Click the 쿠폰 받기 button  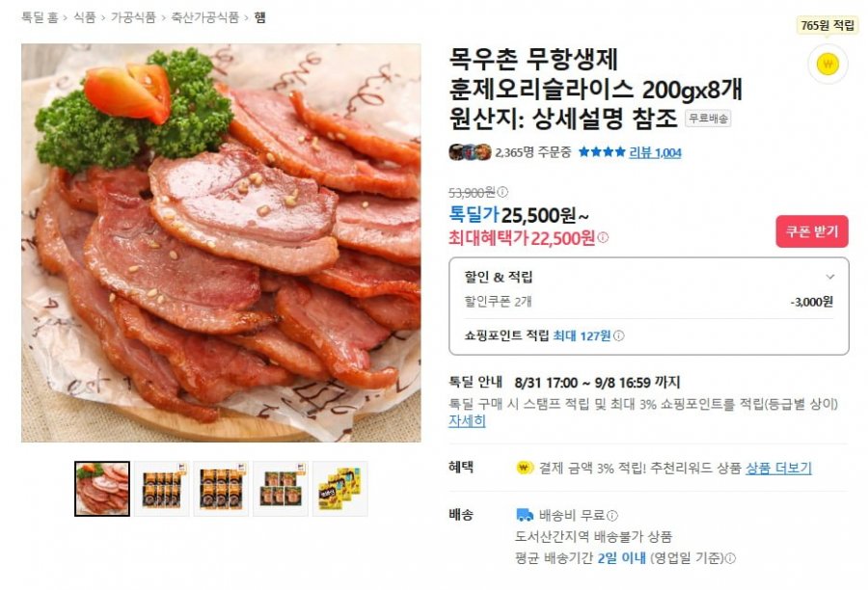point(811,231)
